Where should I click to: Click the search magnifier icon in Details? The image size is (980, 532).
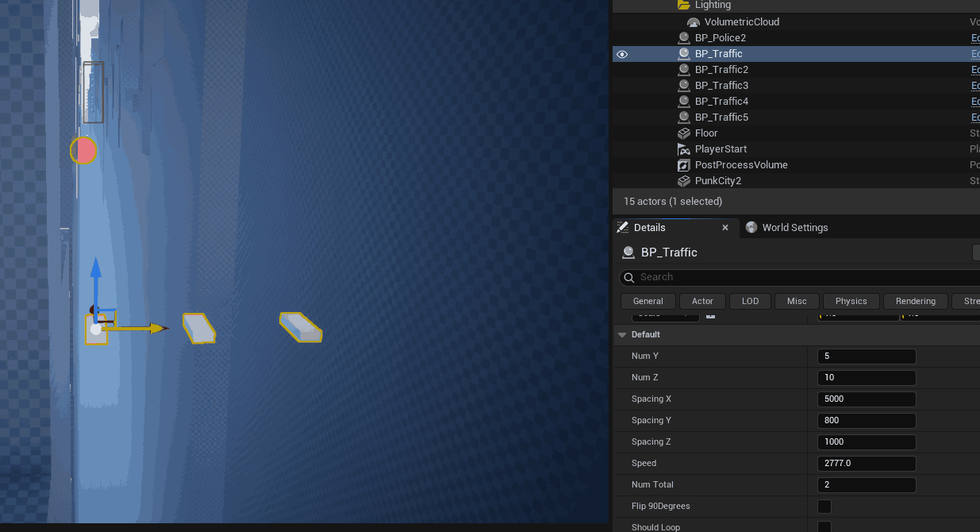click(629, 277)
